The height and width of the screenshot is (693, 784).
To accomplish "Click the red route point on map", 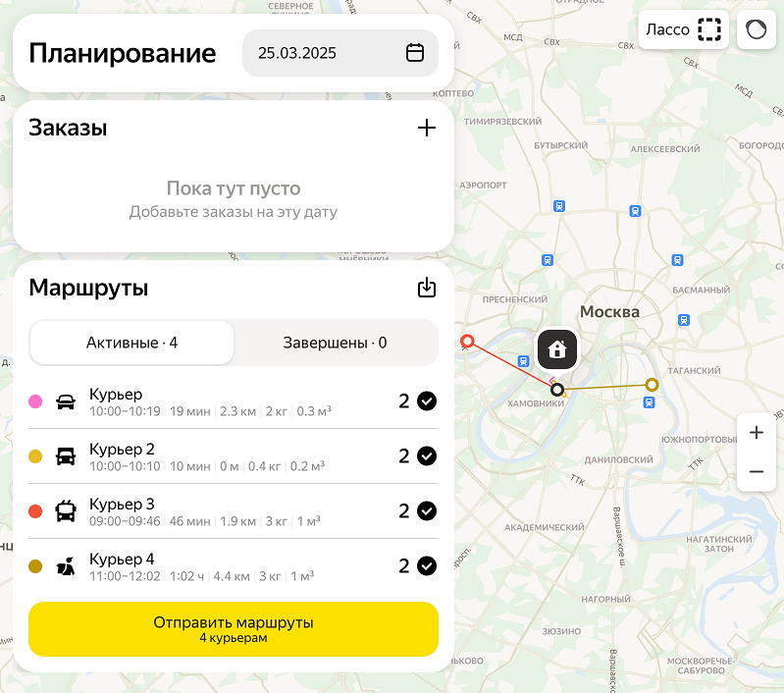I will [468, 342].
